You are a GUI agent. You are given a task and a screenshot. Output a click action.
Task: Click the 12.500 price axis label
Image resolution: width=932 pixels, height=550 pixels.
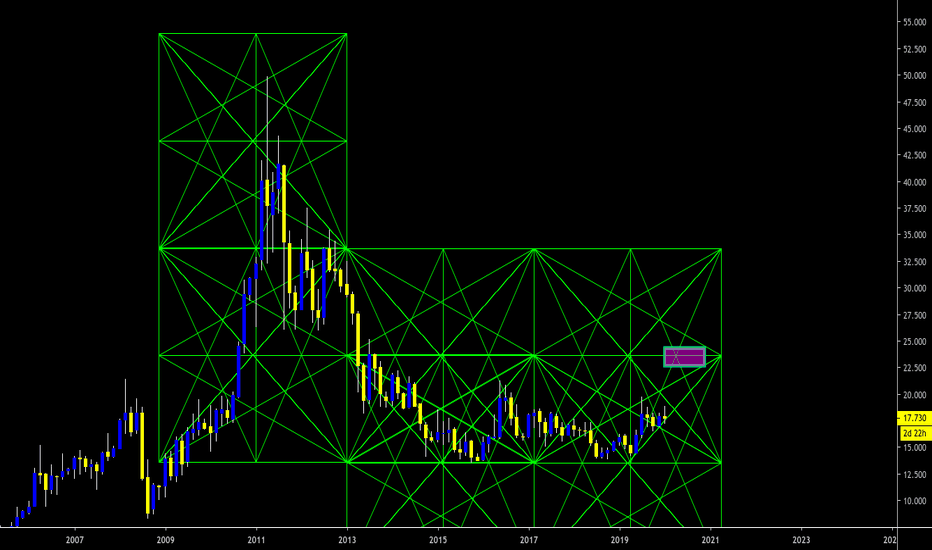(x=915, y=474)
